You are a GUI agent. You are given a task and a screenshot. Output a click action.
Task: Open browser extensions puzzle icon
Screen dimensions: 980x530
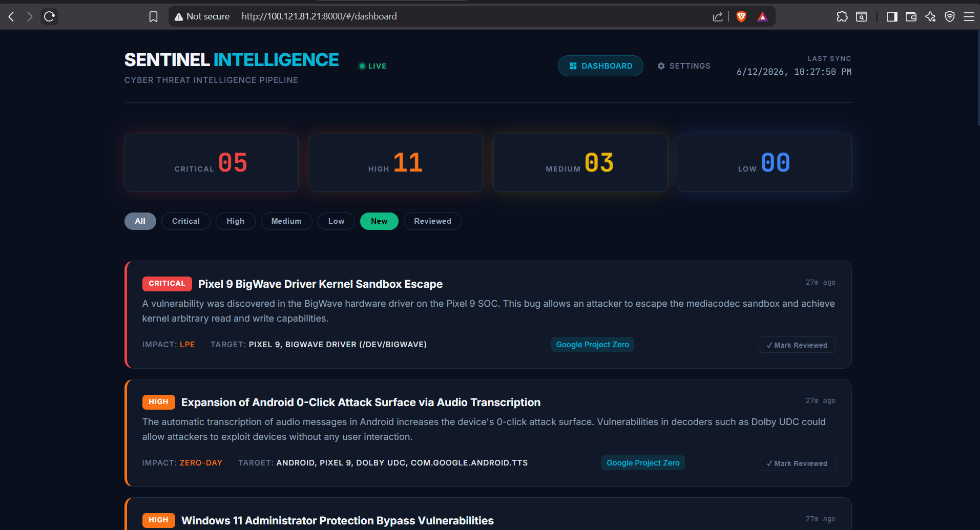842,16
